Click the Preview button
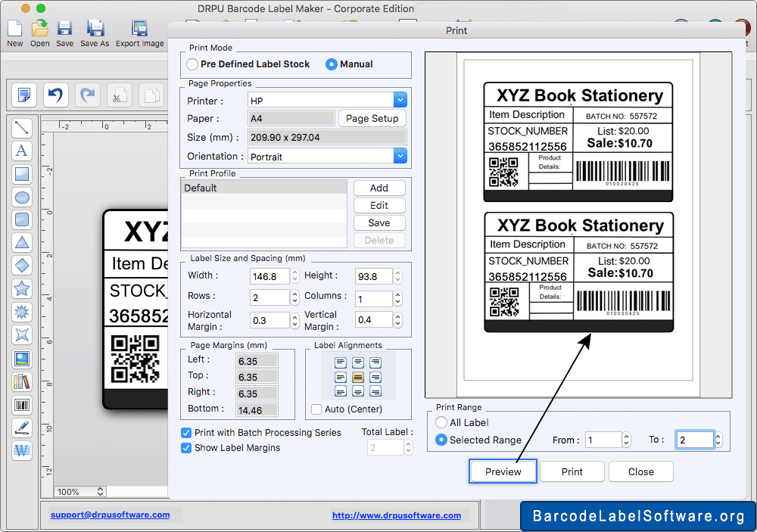 tap(503, 471)
